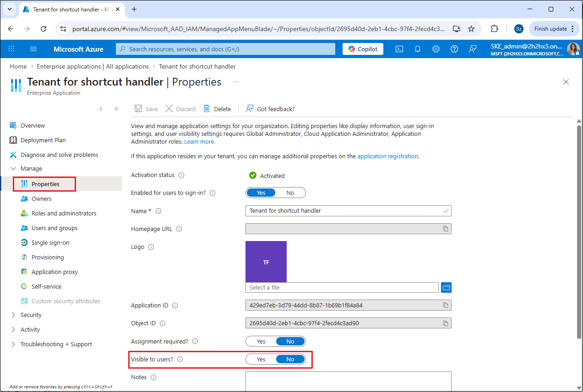The image size is (583, 392).
Task: Open Single sign-on in the sidebar
Action: click(50, 242)
